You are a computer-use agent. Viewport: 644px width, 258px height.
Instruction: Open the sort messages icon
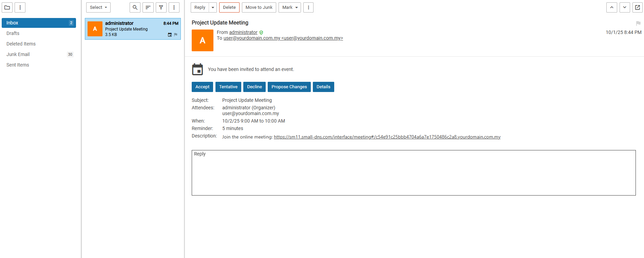click(148, 7)
